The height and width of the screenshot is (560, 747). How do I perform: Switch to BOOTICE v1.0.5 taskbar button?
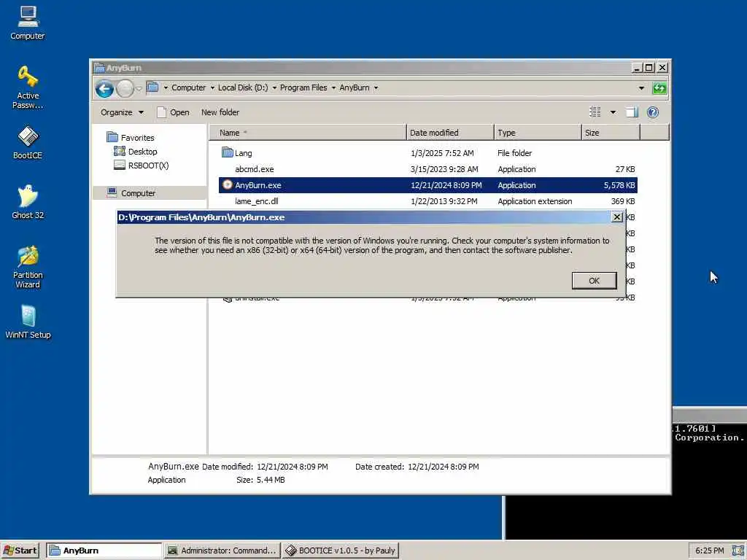[x=340, y=551]
